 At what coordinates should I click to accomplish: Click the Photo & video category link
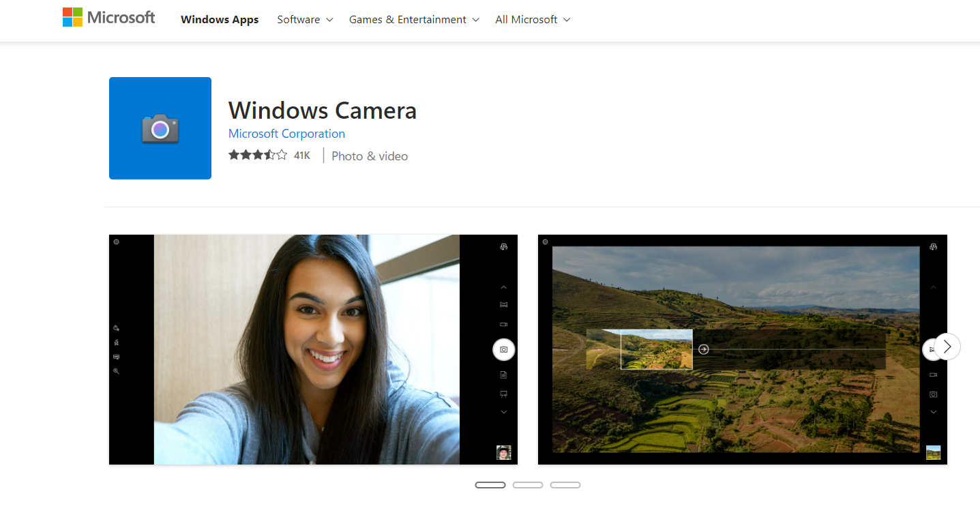pyautogui.click(x=370, y=156)
